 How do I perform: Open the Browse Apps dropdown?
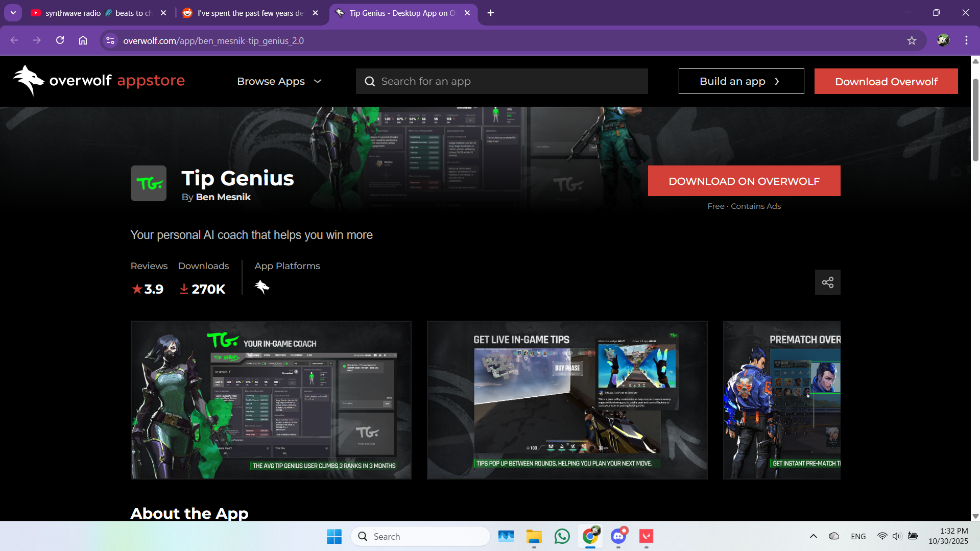tap(279, 81)
